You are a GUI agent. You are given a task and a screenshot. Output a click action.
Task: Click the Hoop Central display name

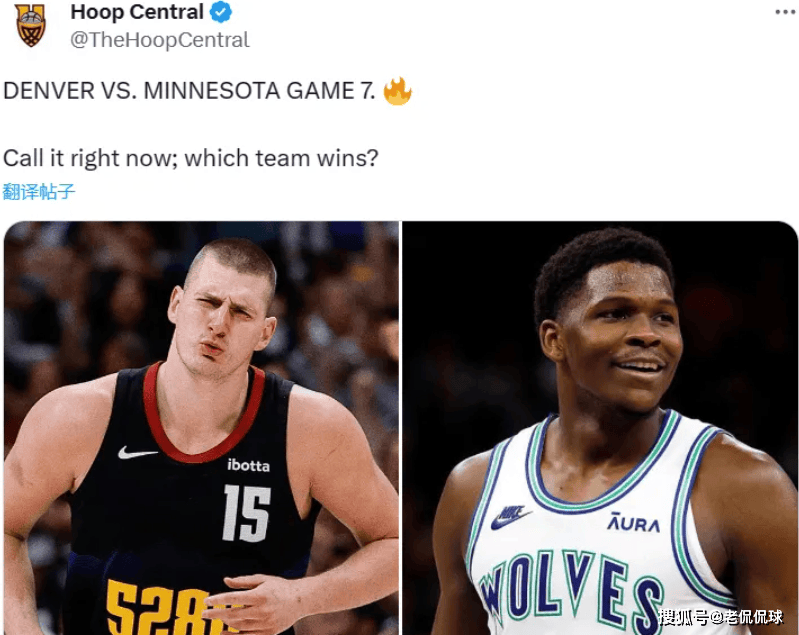[137, 12]
